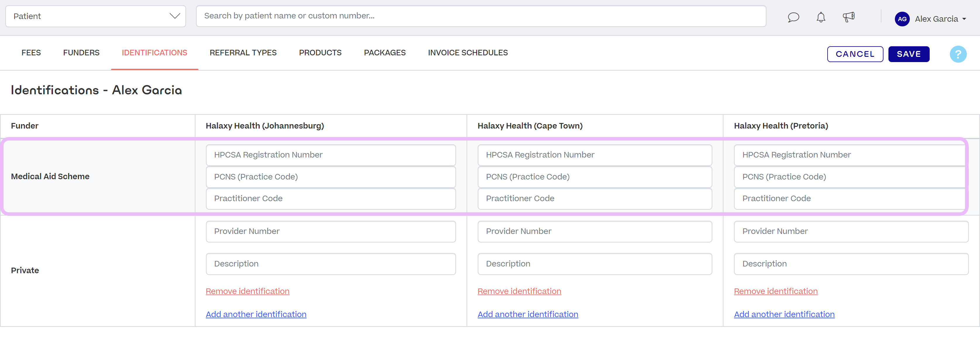Click the Halaxy Health (Johannesburg) column header

point(265,126)
